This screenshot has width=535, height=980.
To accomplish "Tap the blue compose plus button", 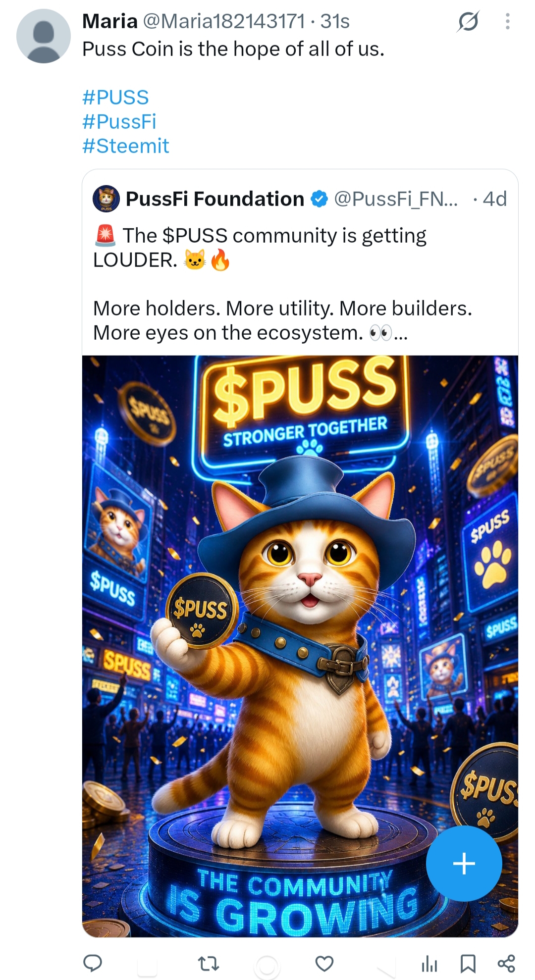I will [x=464, y=864].
